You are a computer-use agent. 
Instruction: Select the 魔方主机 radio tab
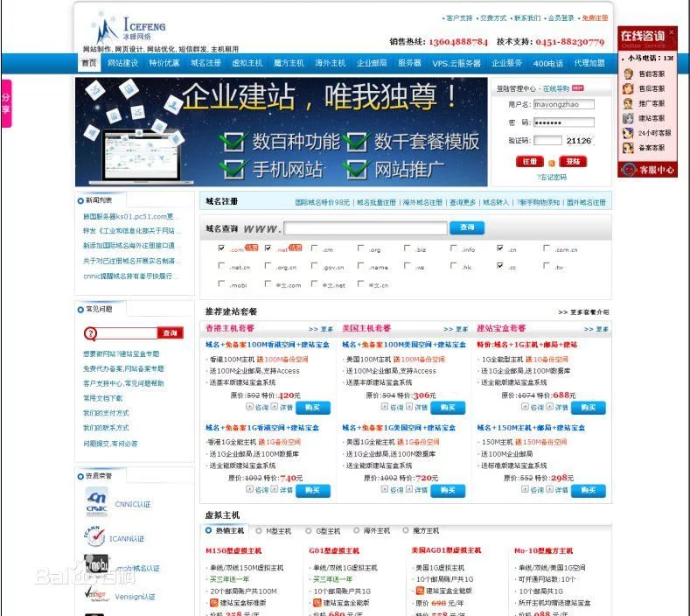click(406, 530)
